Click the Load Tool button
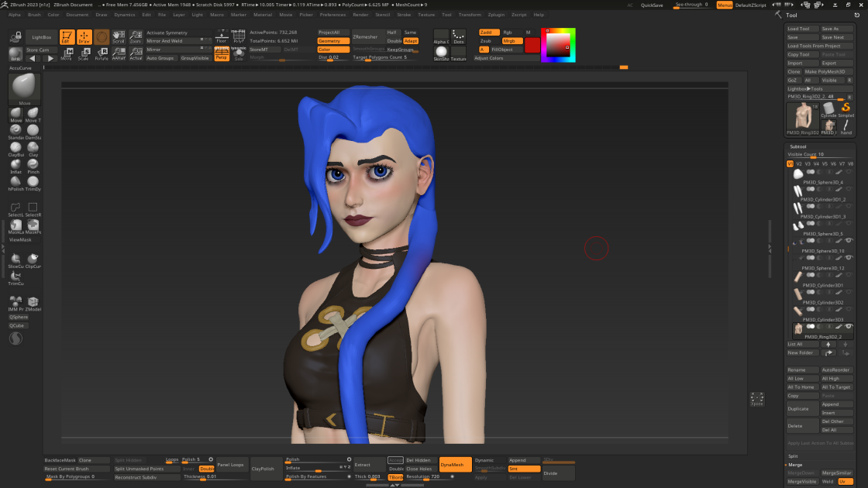The height and width of the screenshot is (488, 868). [802, 29]
